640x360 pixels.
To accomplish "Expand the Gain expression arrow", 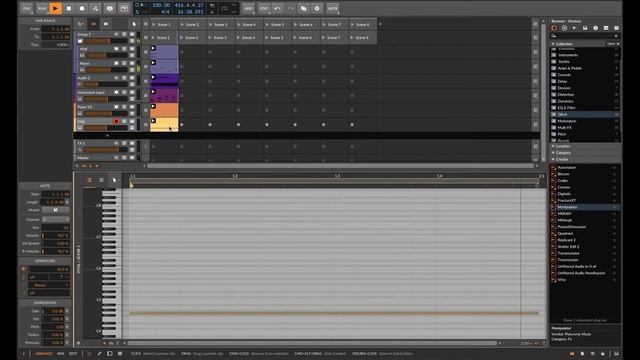I will (x=67, y=311).
